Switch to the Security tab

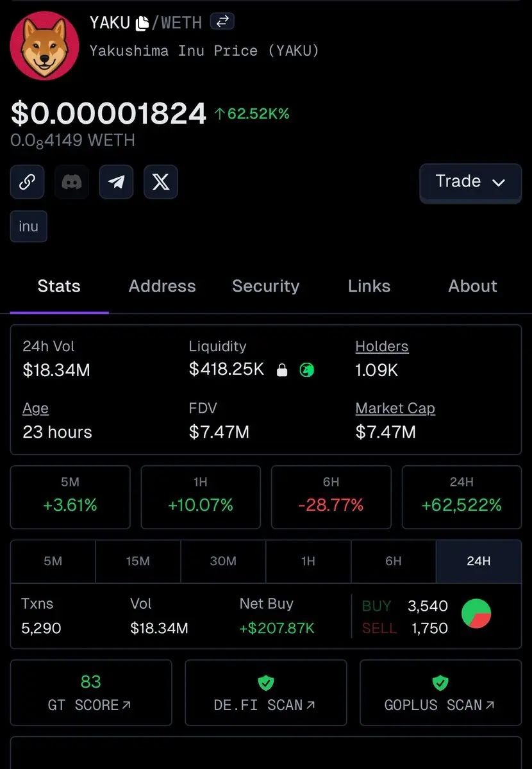[265, 286]
